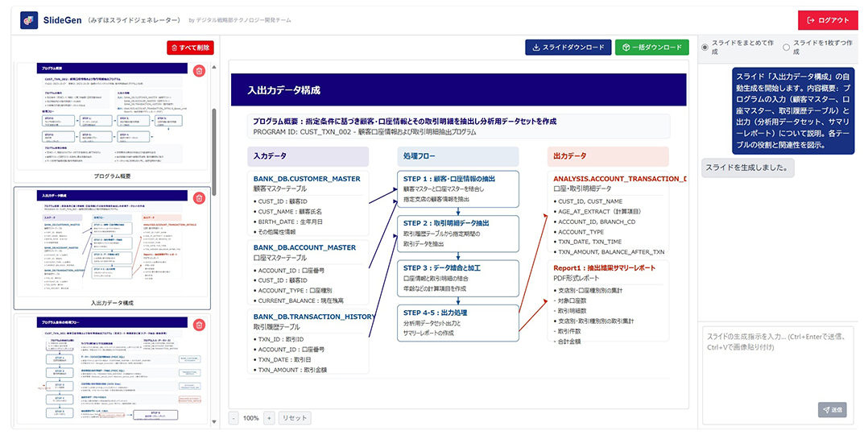
Task: Open the プログラム概要 slide thumbnail
Action: [x=112, y=117]
